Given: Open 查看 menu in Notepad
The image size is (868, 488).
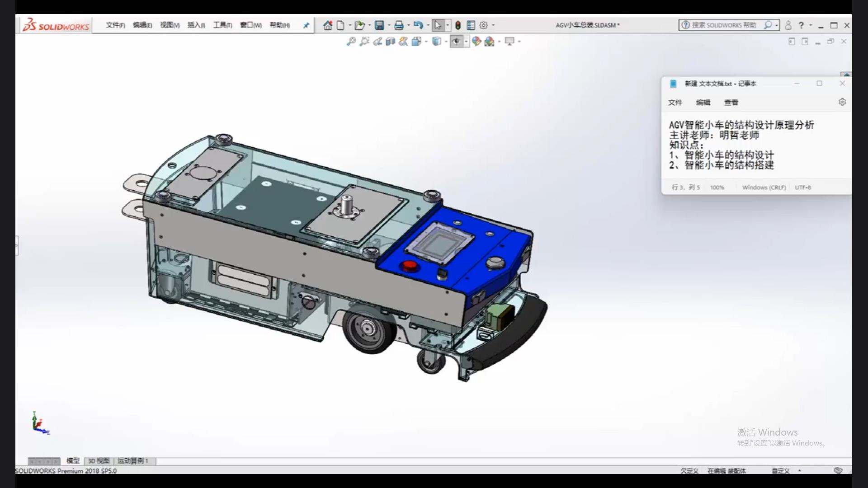Looking at the screenshot, I should pyautogui.click(x=731, y=103).
